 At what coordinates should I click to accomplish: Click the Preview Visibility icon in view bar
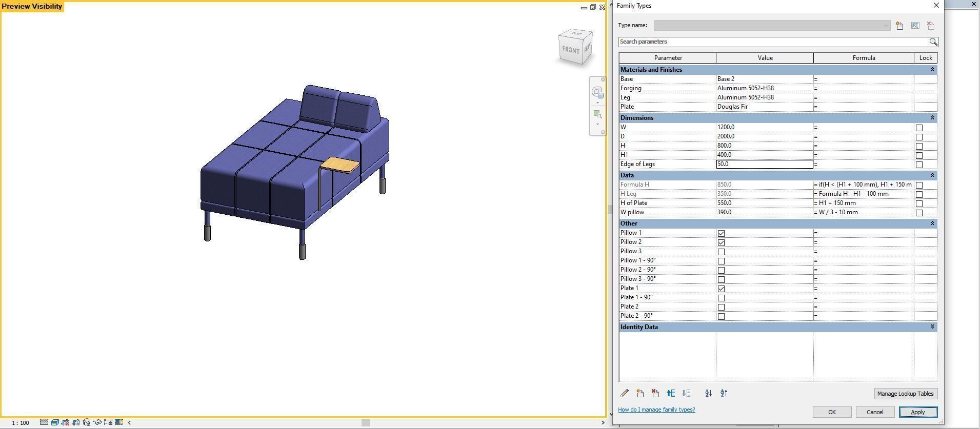[119, 422]
